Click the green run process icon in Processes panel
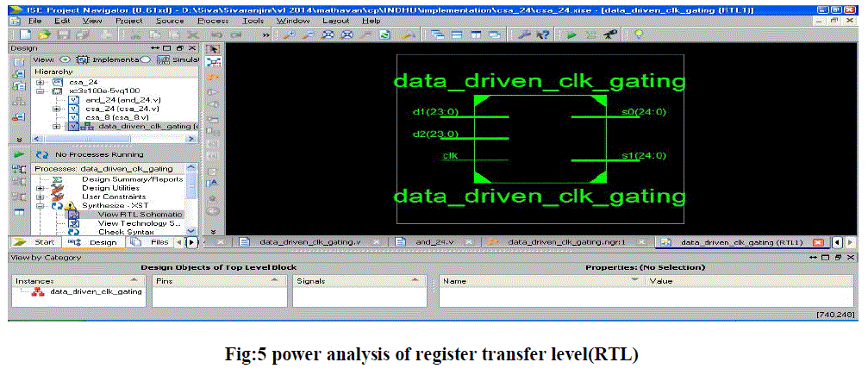Viewport: 868px width, 381px height. (x=17, y=153)
